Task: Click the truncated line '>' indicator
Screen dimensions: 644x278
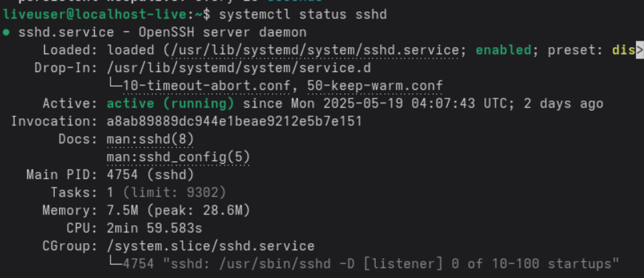Action: (640, 50)
